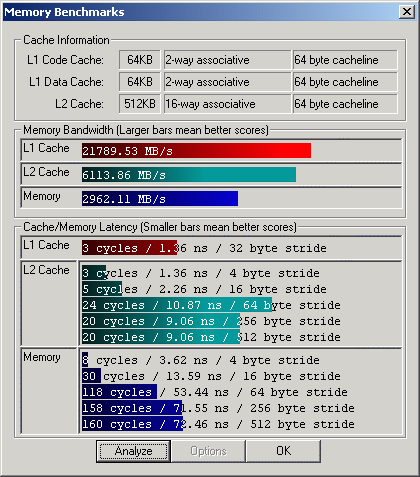Screen dimensions: 420x477
Task: Click 'L1 Cache' label in Latency section
Action: [x=46, y=245]
